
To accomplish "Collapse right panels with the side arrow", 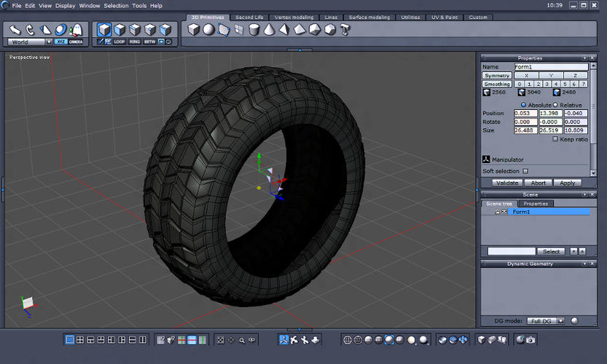I will tap(477, 190).
